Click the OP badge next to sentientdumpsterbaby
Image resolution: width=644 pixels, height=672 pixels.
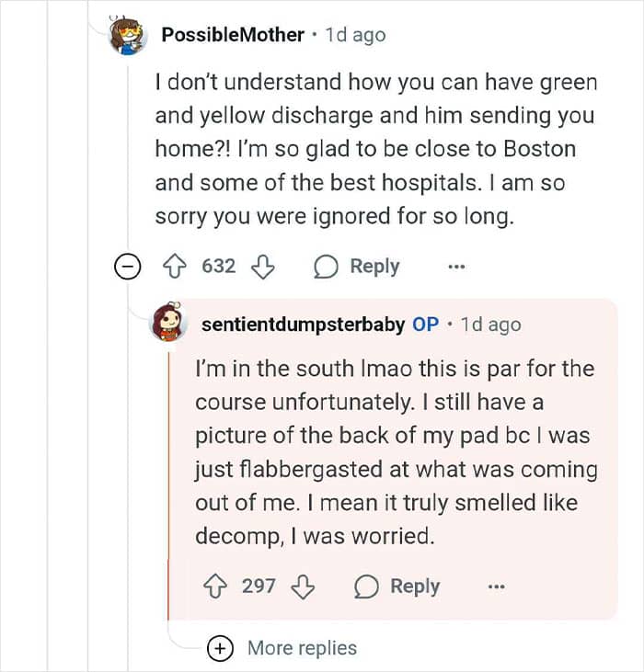pyautogui.click(x=425, y=325)
